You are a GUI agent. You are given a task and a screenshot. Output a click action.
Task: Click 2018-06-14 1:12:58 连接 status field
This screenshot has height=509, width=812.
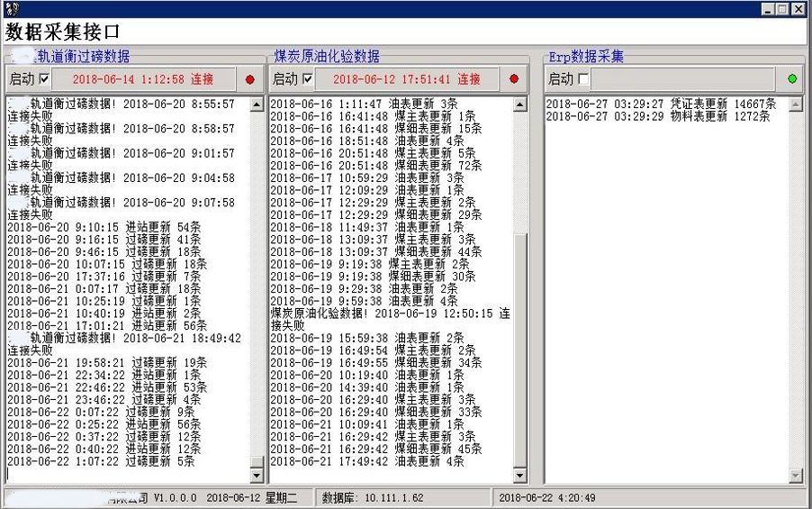142,79
